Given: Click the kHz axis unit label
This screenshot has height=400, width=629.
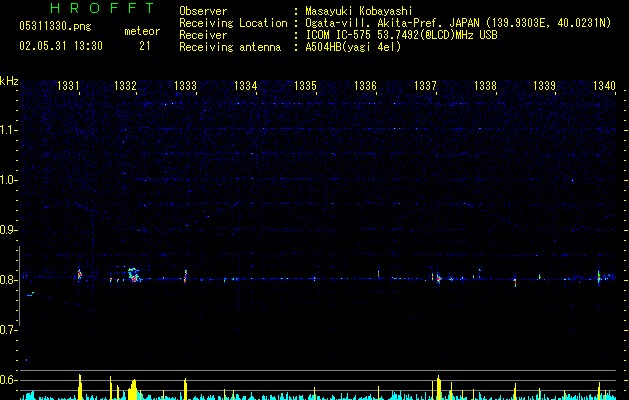Looking at the screenshot, I should click(x=9, y=81).
